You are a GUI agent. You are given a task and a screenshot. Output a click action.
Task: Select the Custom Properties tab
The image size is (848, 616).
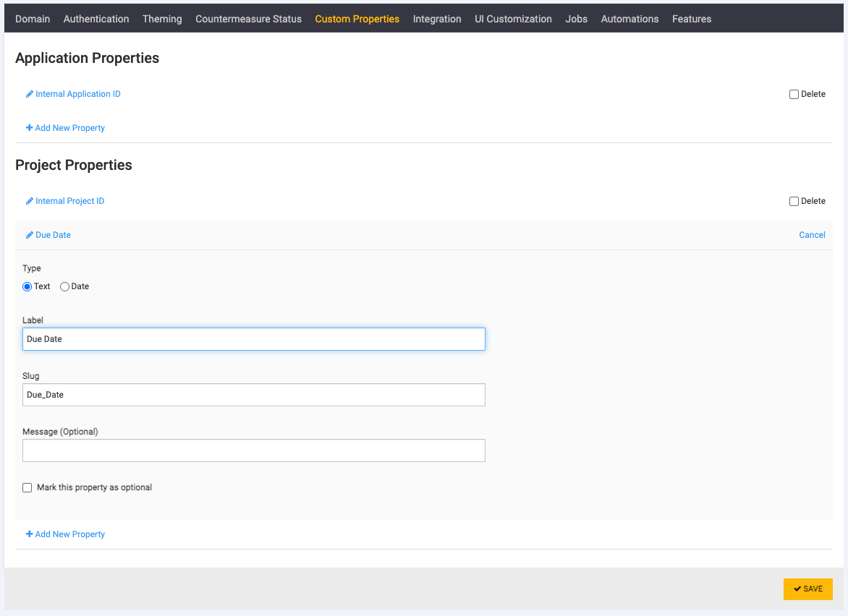coord(357,19)
